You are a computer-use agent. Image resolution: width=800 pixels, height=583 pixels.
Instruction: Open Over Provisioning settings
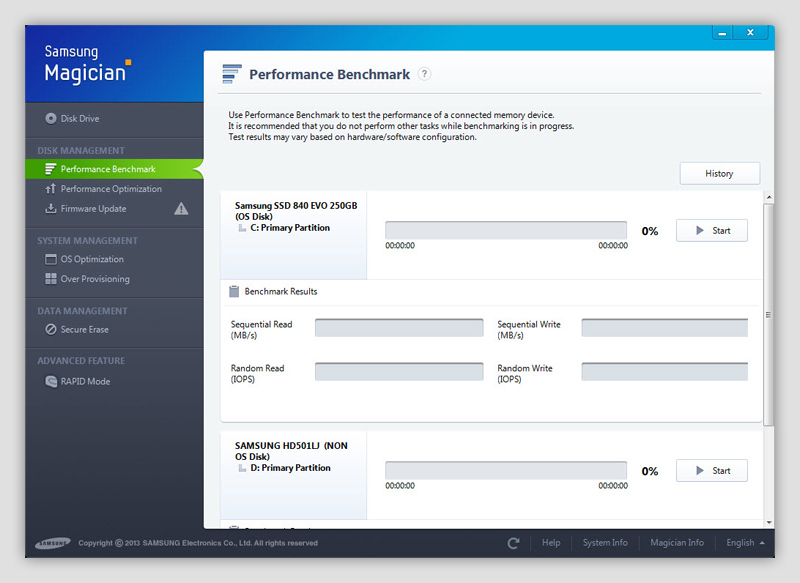pyautogui.click(x=114, y=278)
